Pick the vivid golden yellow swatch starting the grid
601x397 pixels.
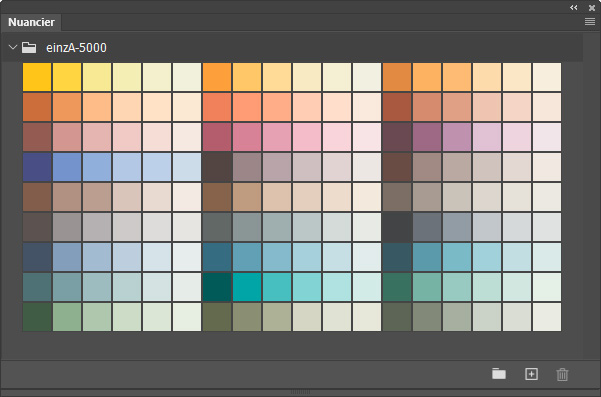37,77
